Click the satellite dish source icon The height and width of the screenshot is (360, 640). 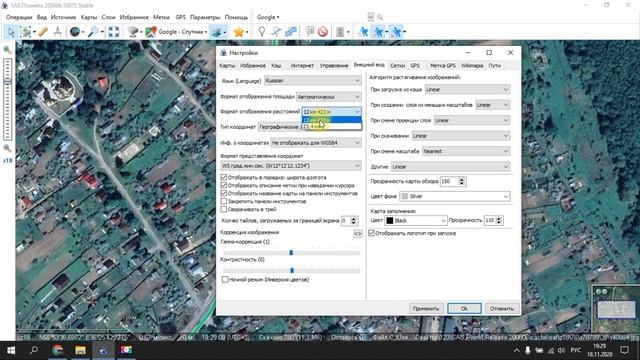133,32
